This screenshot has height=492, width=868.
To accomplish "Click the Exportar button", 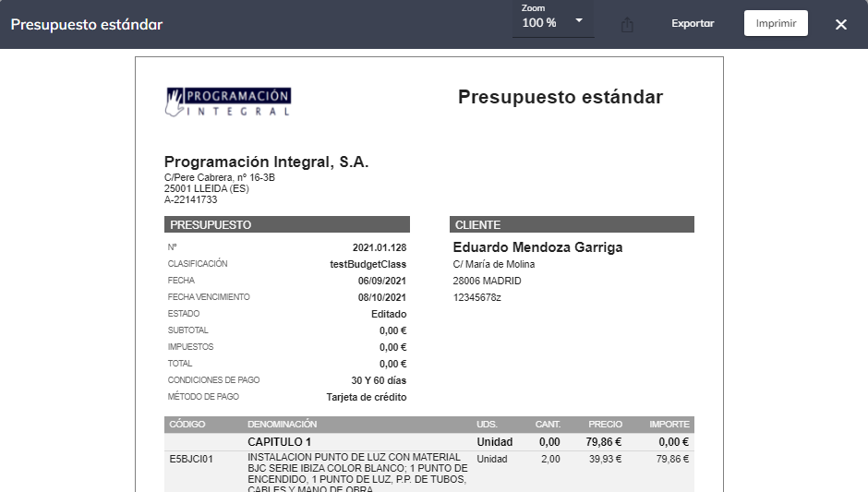I will 693,24.
